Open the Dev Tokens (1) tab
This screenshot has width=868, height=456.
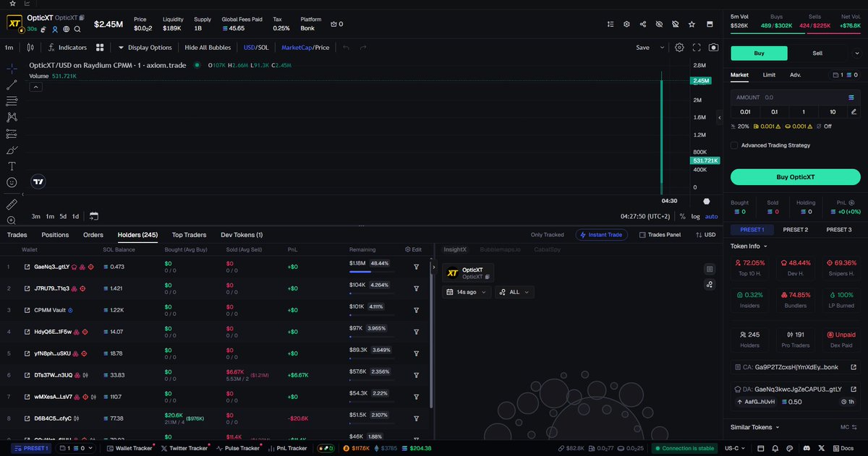tap(242, 235)
